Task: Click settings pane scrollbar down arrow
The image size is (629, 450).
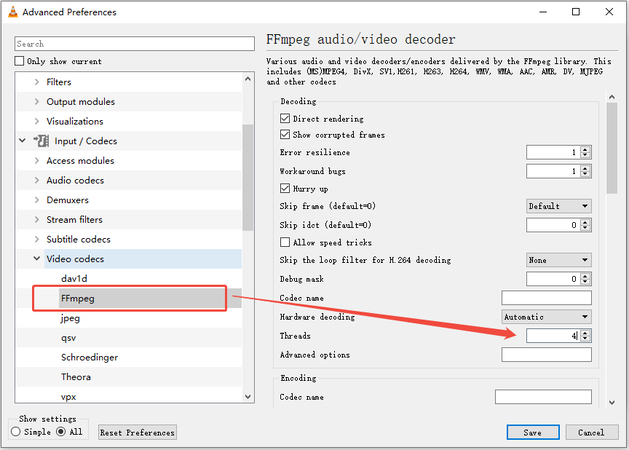Action: point(612,402)
